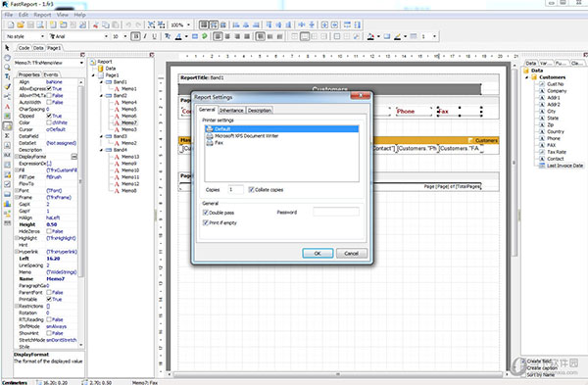The width and height of the screenshot is (588, 385).
Task: Toggle AllowExpressions property checkbox
Action: click(49, 89)
